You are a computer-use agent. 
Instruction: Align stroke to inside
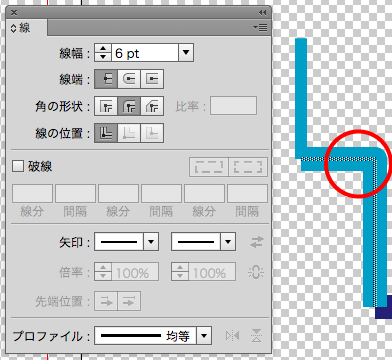point(129,133)
